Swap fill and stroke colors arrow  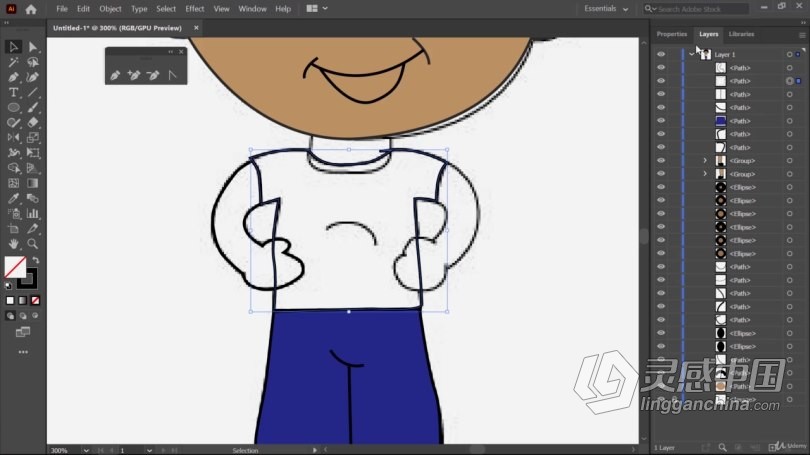pyautogui.click(x=36, y=260)
